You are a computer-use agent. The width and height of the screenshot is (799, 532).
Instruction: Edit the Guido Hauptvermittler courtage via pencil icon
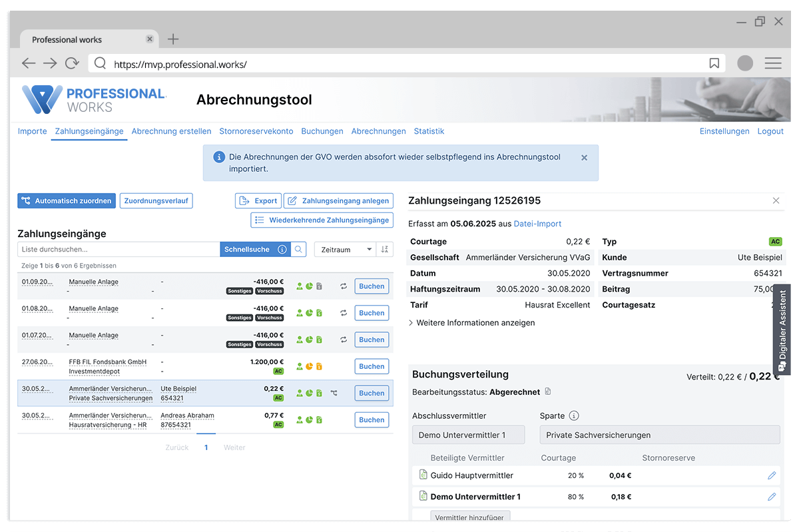(x=772, y=475)
